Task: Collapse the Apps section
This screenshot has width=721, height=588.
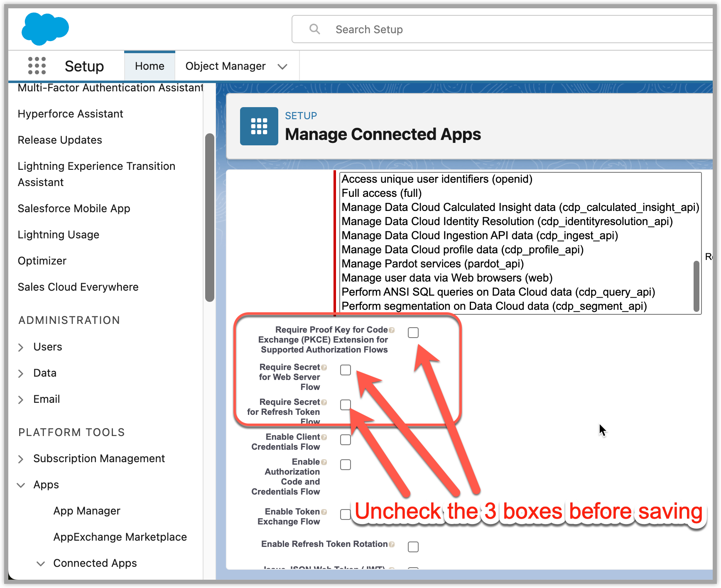Action: coord(21,485)
